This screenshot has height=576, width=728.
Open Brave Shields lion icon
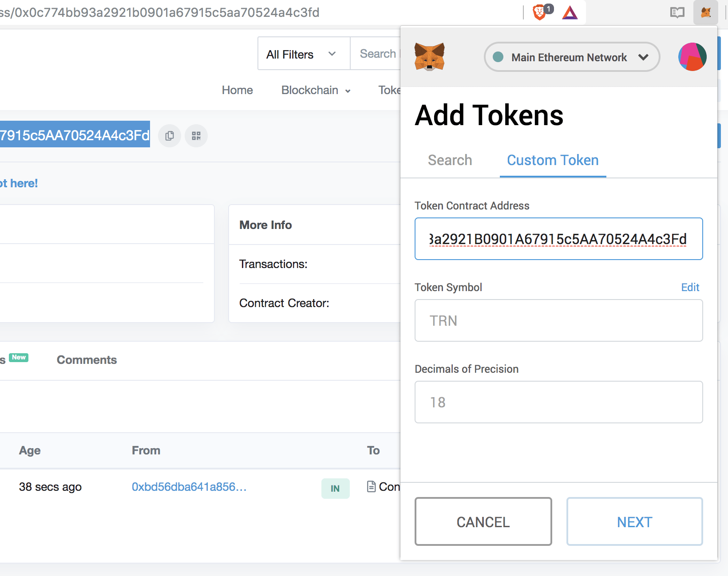pyautogui.click(x=540, y=12)
